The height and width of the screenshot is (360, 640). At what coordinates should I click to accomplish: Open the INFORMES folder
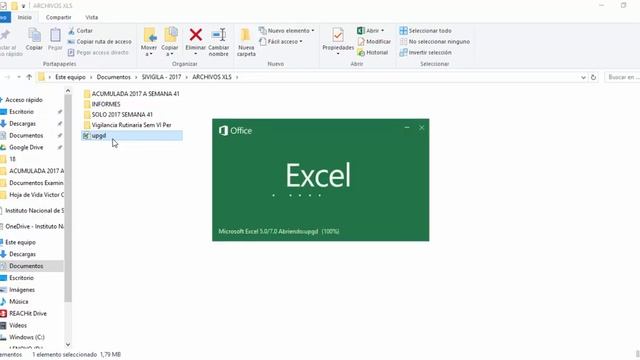102,104
